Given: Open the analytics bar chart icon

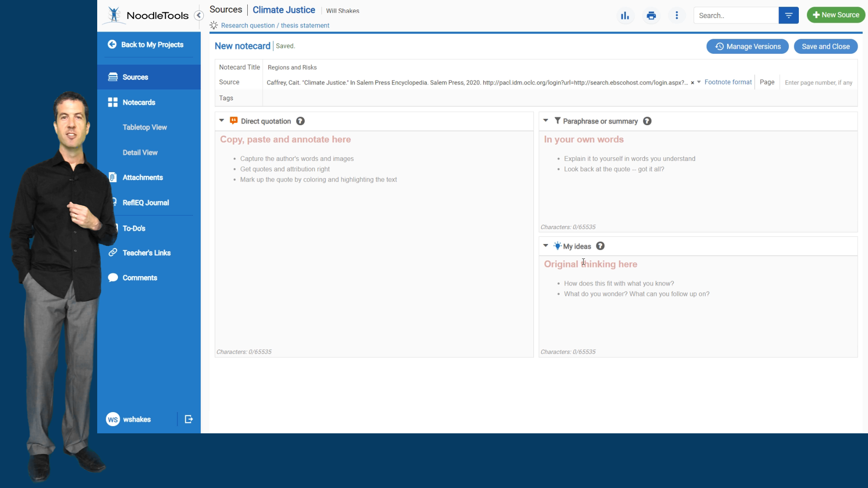Looking at the screenshot, I should (625, 16).
